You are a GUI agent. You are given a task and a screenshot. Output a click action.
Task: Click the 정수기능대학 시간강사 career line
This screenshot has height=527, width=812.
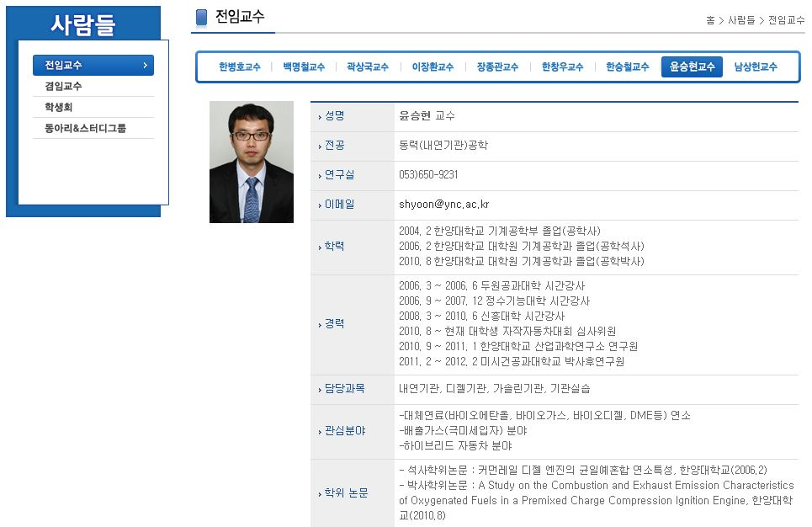495,301
